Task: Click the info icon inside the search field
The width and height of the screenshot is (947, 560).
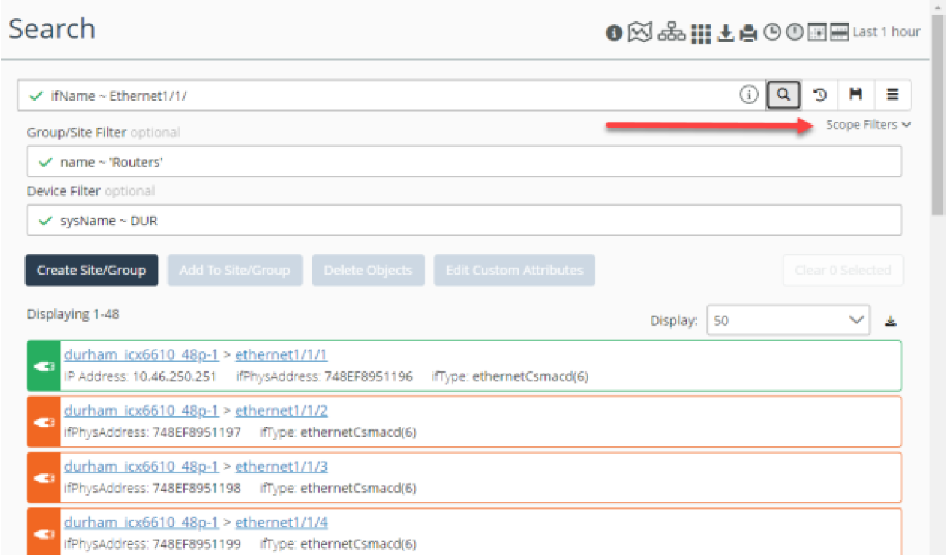Action: (x=749, y=95)
